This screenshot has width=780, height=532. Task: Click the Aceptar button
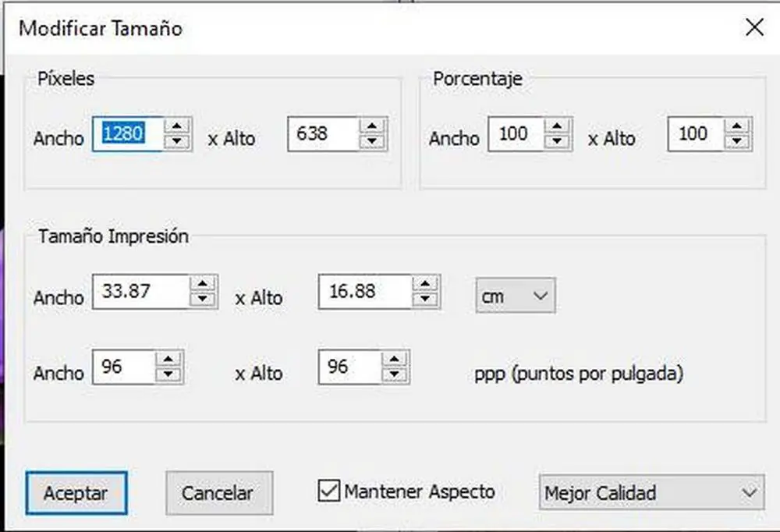coord(76,493)
